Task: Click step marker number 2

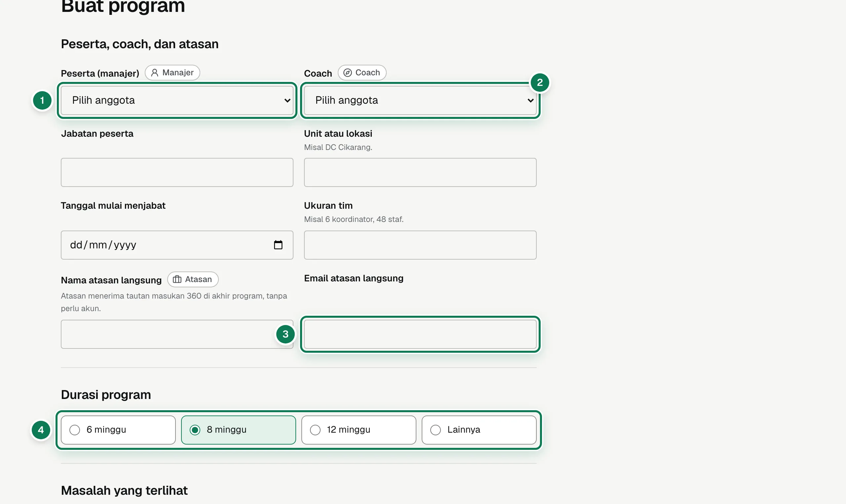Action: point(540,83)
